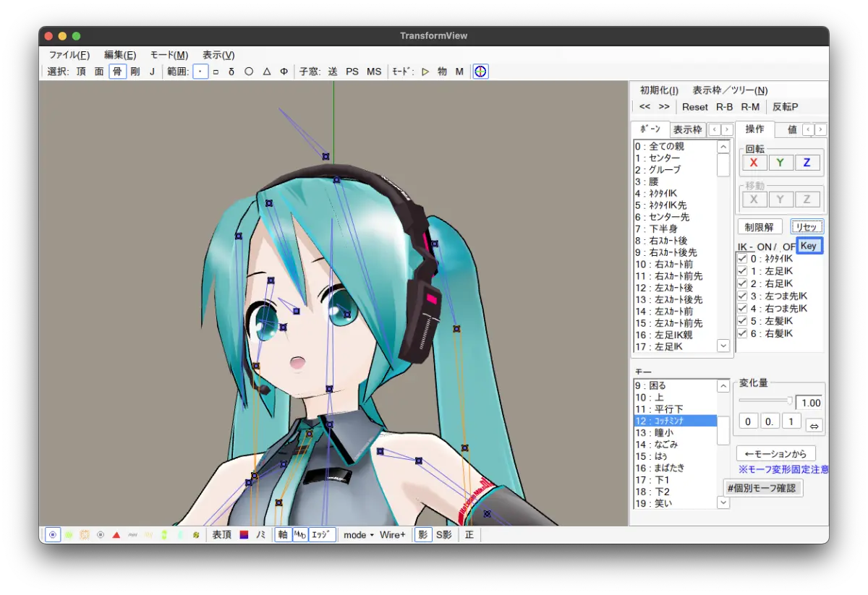Click the red-blue gradient square icon
The width and height of the screenshot is (868, 595).
pos(244,535)
